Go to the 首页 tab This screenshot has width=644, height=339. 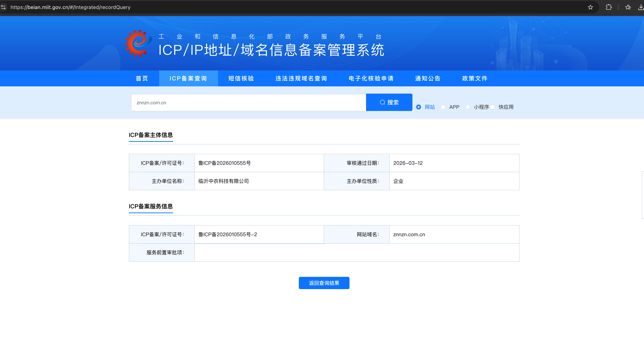(142, 78)
